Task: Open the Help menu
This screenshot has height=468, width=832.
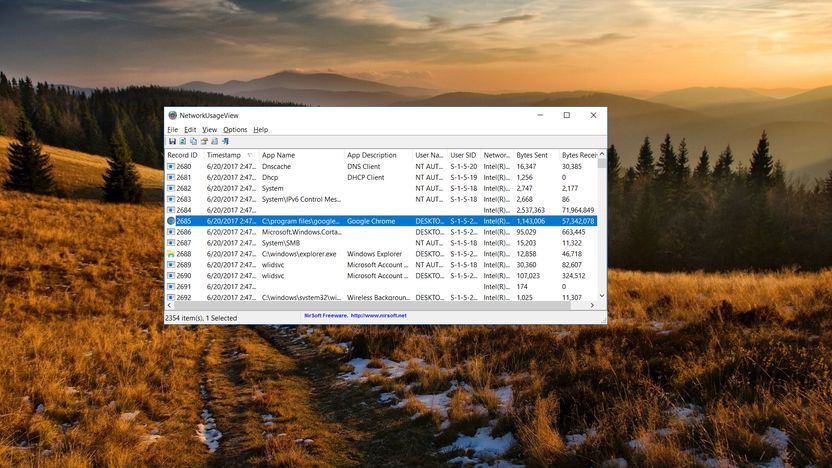Action: point(261,129)
